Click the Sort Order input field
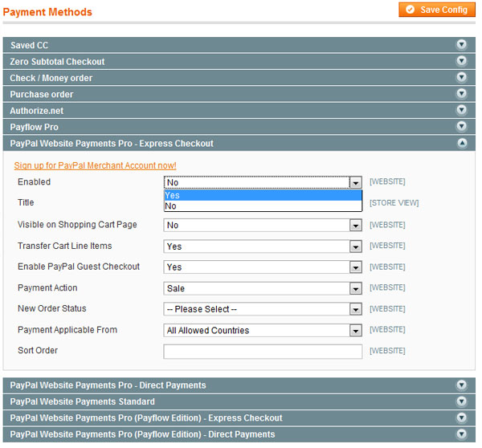The width and height of the screenshot is (482, 448). (x=263, y=352)
